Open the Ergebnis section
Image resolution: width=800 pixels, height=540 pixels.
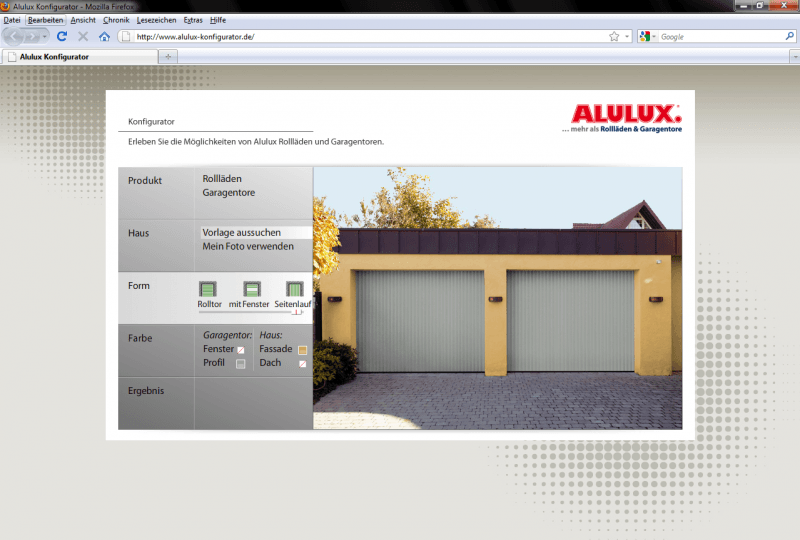146,390
